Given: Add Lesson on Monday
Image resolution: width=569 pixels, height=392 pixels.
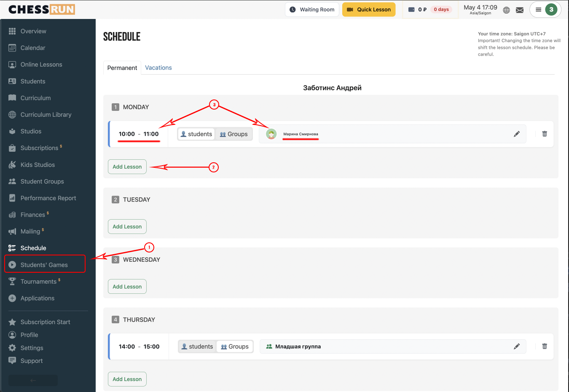Looking at the screenshot, I should click(x=127, y=167).
